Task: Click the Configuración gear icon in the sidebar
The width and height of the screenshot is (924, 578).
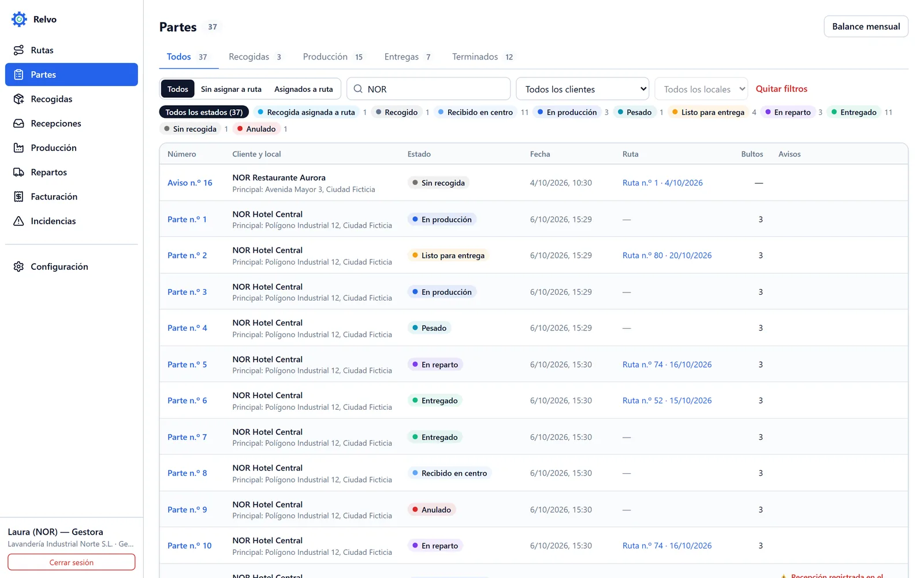Action: (18, 266)
